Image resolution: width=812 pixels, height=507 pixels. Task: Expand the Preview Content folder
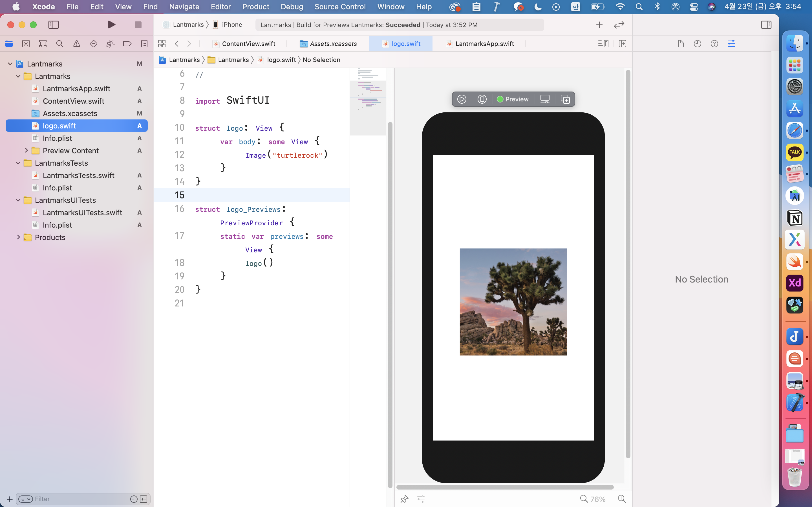tap(26, 151)
